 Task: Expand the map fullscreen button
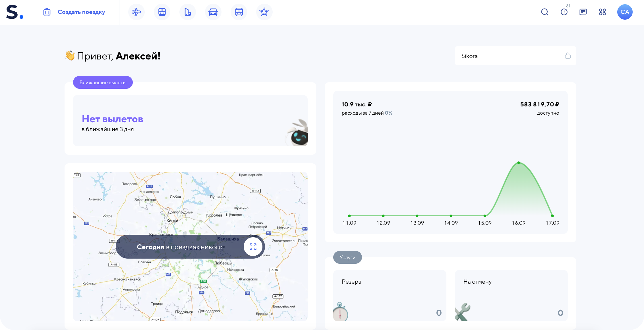click(253, 247)
